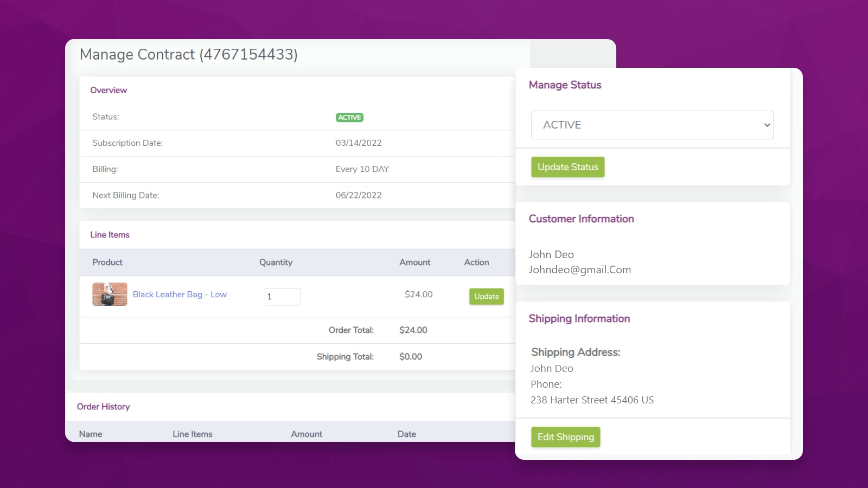The width and height of the screenshot is (868, 488).
Task: Click the Line Items section header
Action: tap(110, 235)
